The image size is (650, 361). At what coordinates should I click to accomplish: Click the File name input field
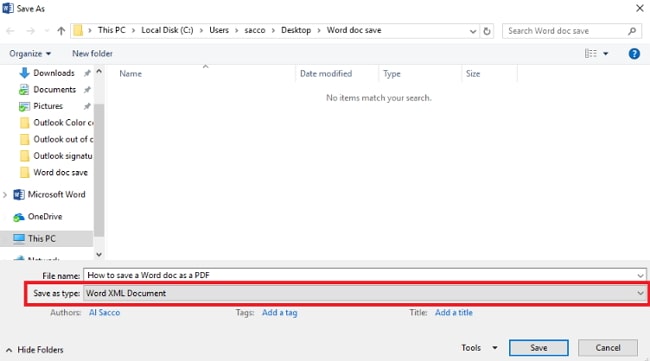coord(360,275)
